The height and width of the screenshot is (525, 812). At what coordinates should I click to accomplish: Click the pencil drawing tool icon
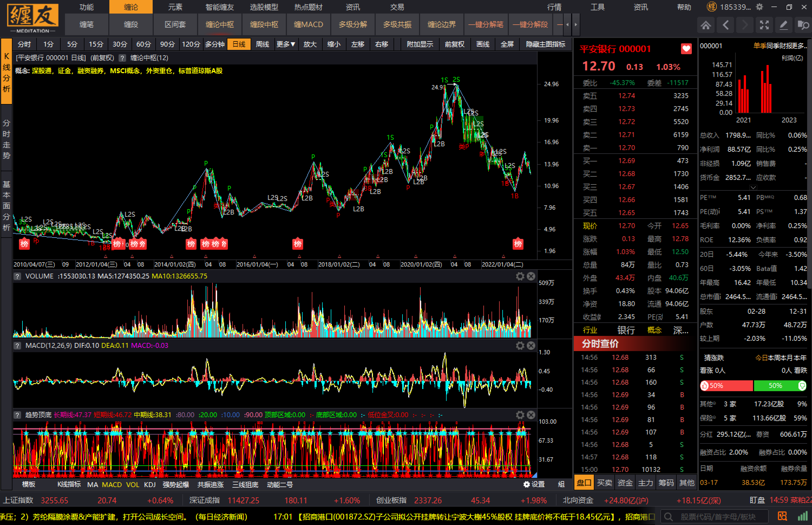783,25
